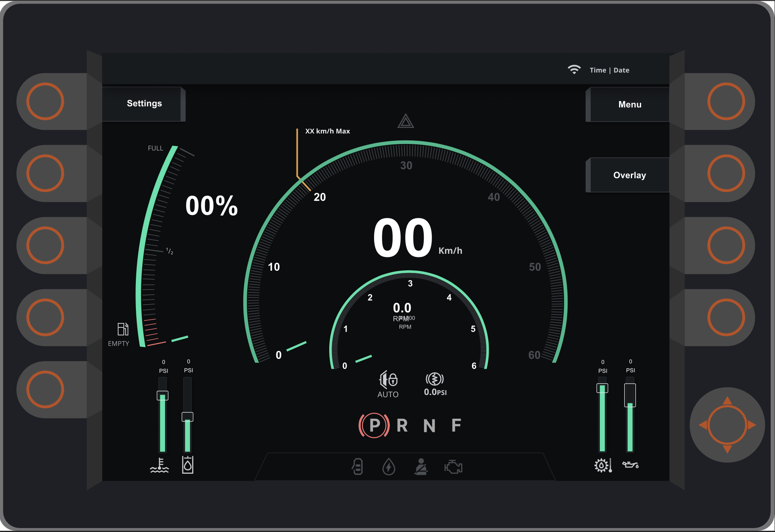Select Reverse gear R

point(402,425)
